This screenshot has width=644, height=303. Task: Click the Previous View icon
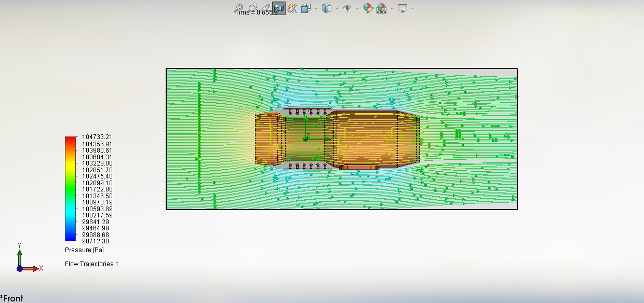(266, 8)
